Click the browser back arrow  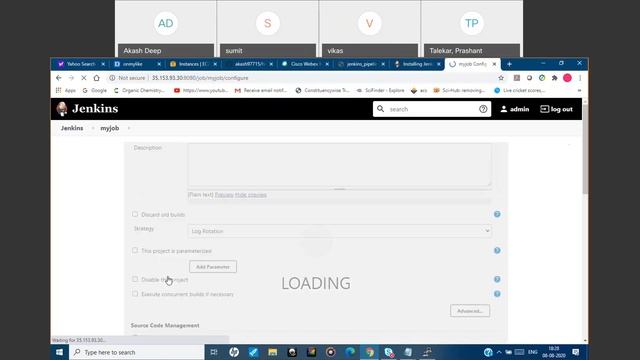point(59,78)
